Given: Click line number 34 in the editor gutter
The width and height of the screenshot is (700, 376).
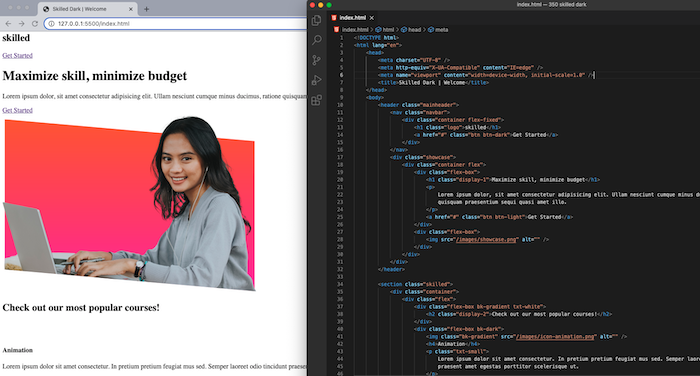Looking at the screenshot, I should coord(340,284).
